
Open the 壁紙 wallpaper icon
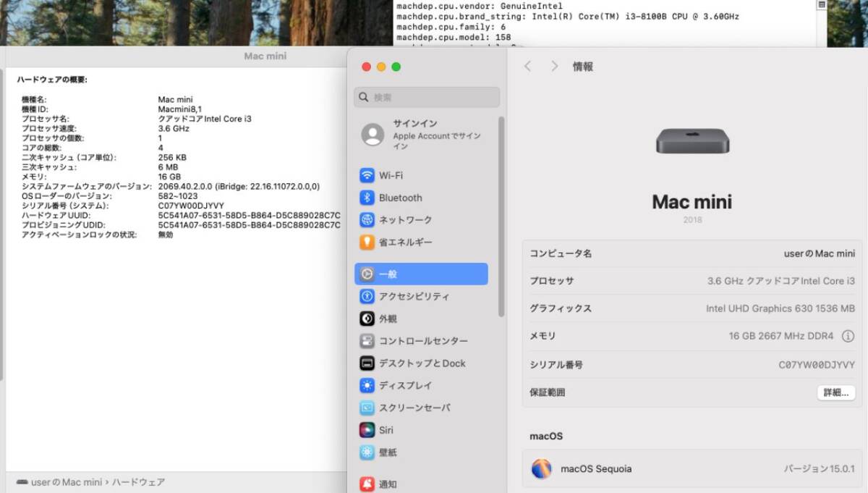(367, 452)
